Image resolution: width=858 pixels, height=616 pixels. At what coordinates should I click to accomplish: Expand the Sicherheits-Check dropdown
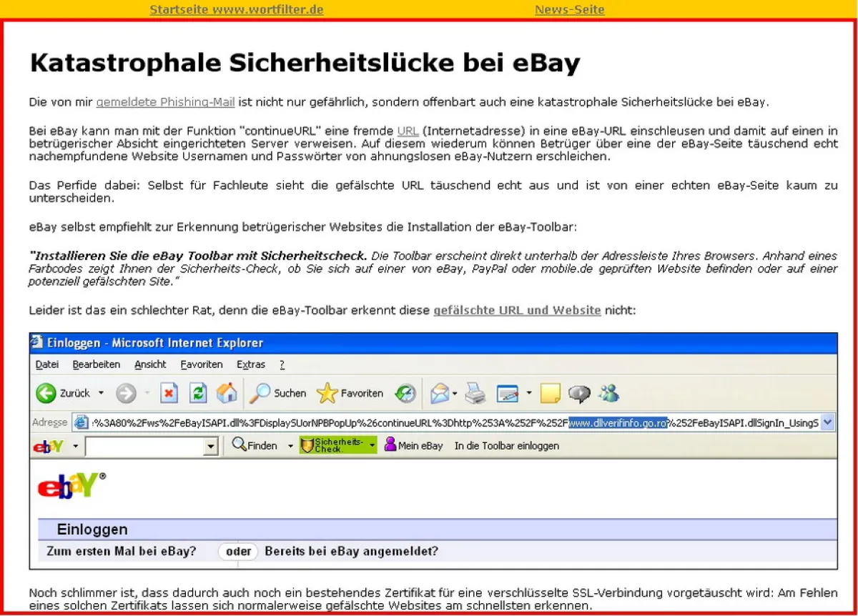point(372,446)
